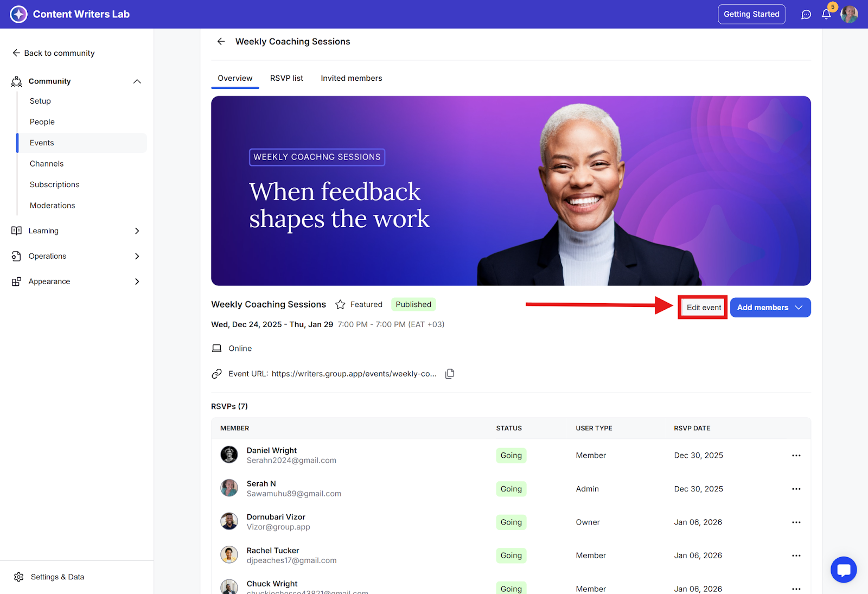Collapse the Community section chevron
The image size is (868, 594).
137,81
